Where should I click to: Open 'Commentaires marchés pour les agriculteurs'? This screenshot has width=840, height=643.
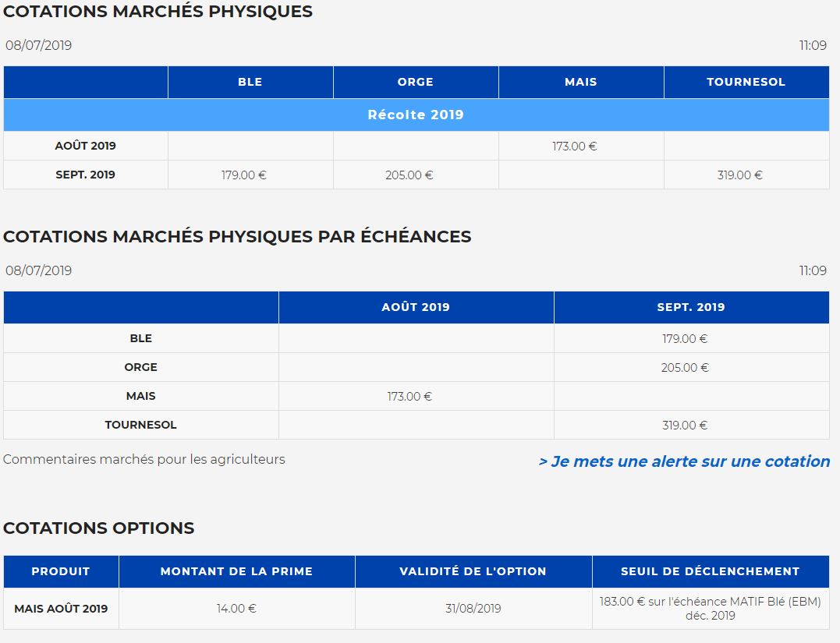click(144, 459)
